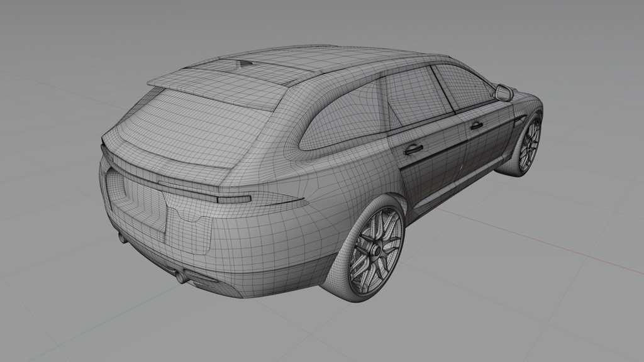Select the front door handle
Screen dimensions: 644x362
[477, 125]
